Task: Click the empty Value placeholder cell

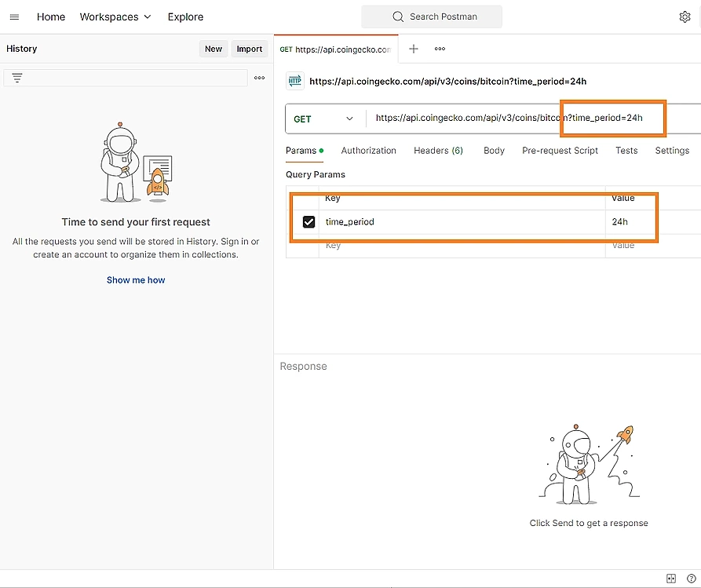Action: 652,246
